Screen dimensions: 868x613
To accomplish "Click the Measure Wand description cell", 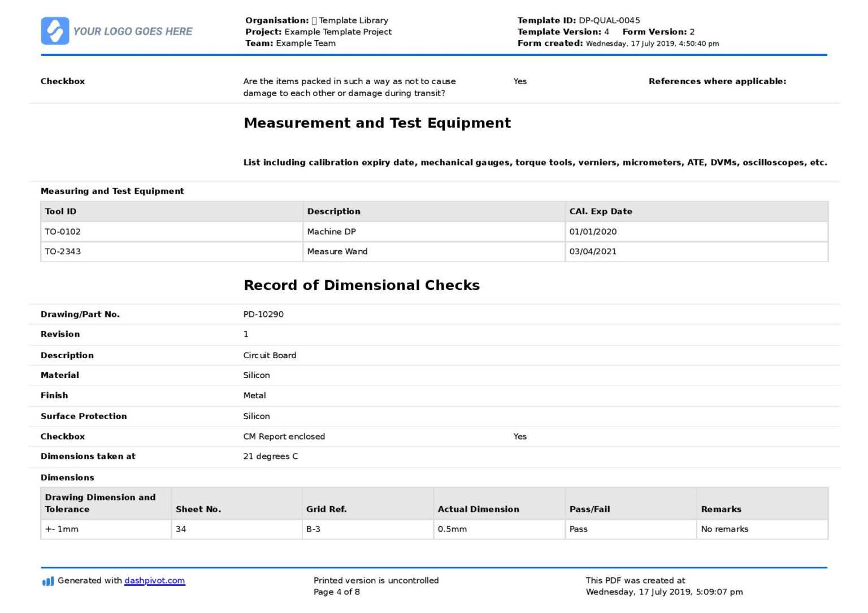I will point(338,251).
